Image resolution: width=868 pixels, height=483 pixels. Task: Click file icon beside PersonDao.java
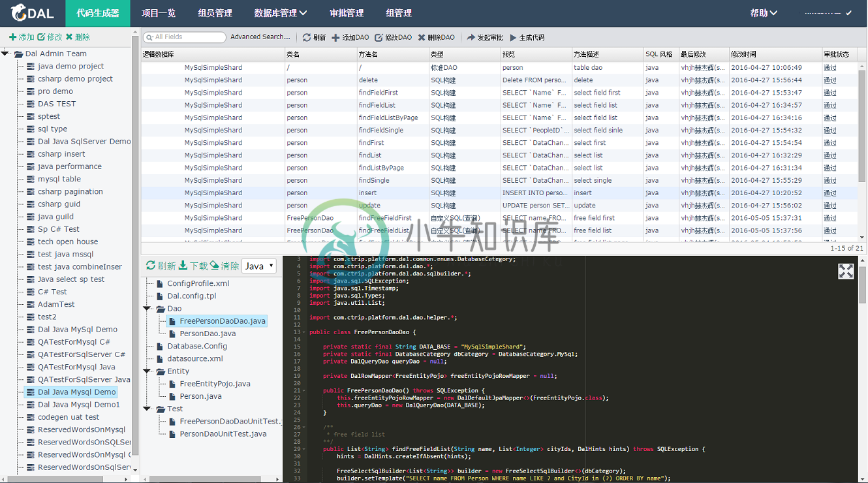[x=172, y=334]
